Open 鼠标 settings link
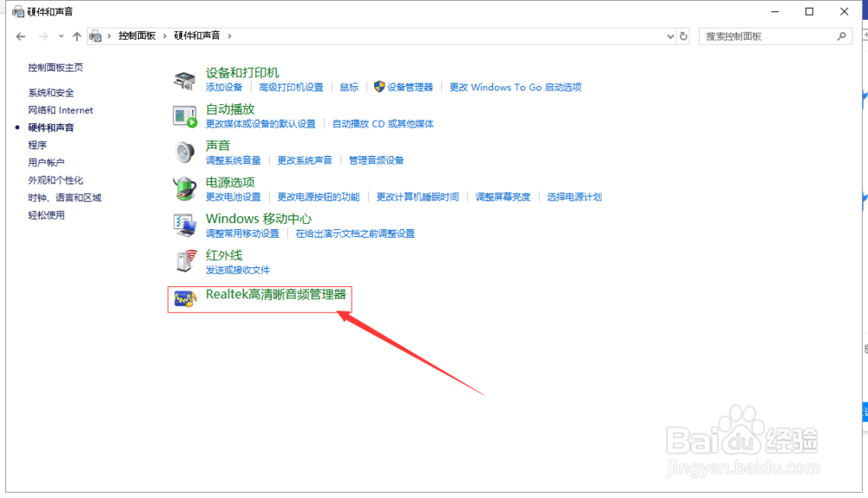Viewport: 868px width, 498px height. 349,88
